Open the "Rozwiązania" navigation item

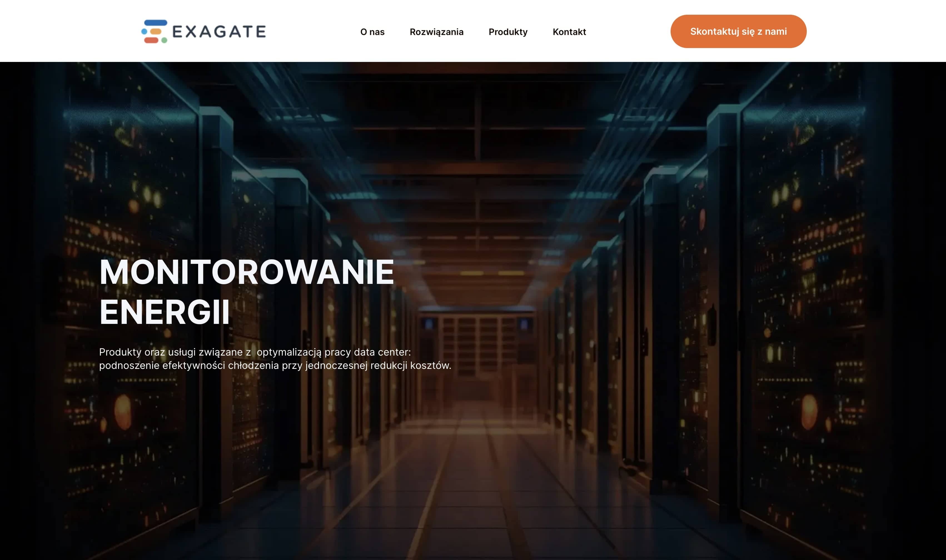pyautogui.click(x=437, y=32)
